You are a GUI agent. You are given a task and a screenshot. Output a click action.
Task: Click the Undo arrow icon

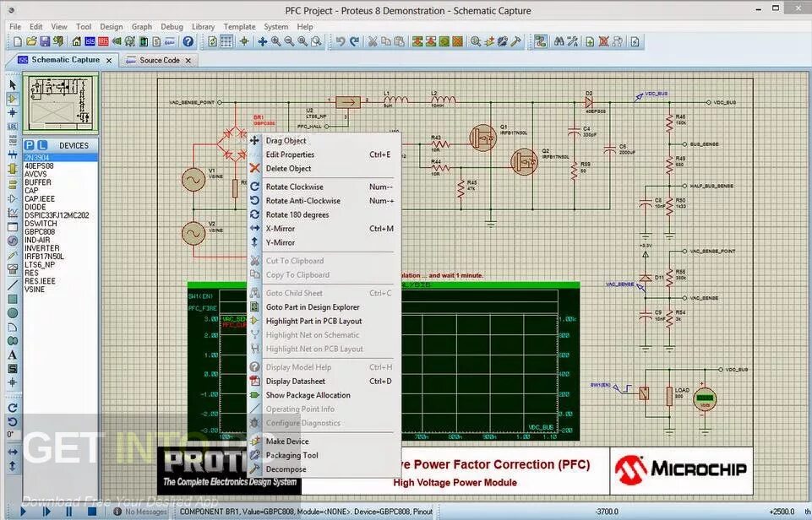[341, 41]
